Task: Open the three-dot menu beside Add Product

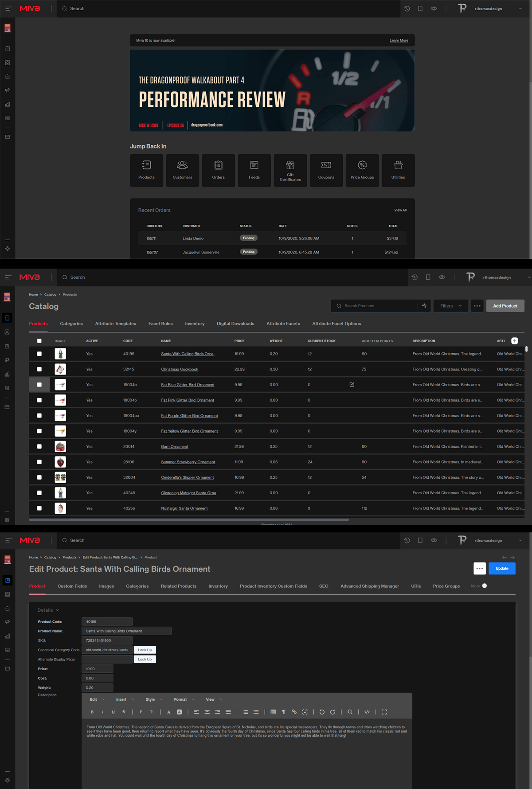Action: click(477, 306)
